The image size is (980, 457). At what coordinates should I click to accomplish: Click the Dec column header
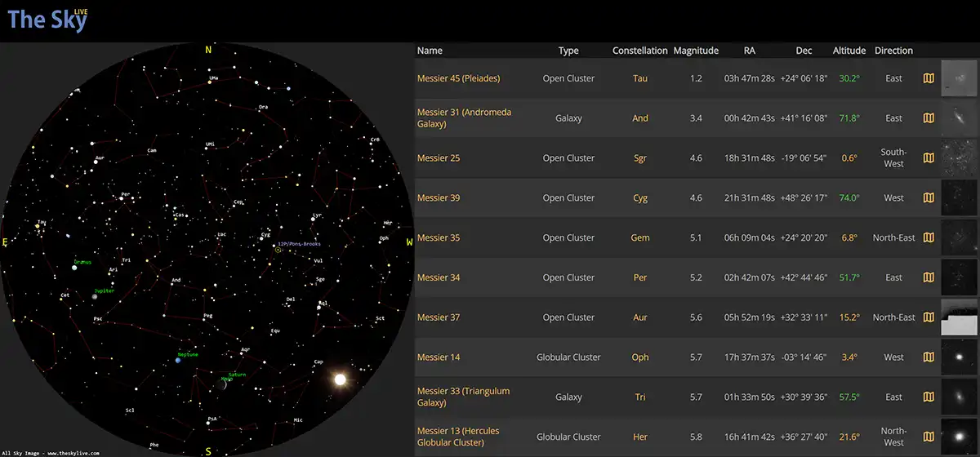click(804, 51)
